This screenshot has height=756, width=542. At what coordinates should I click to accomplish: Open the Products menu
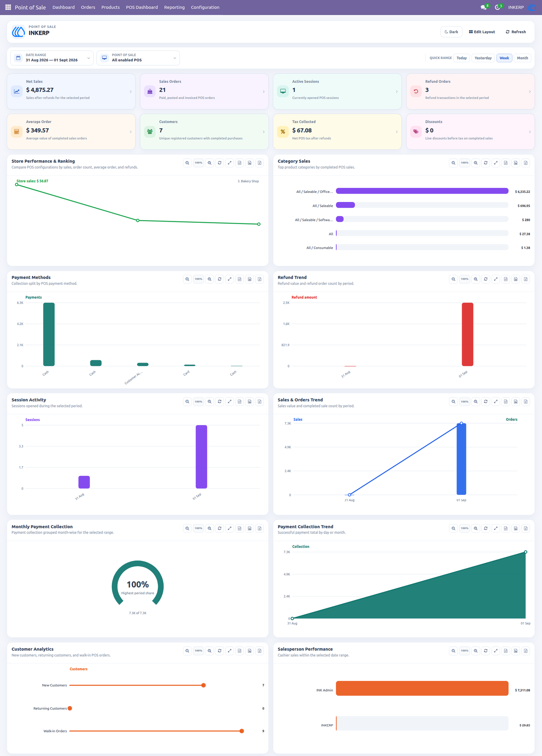110,7
